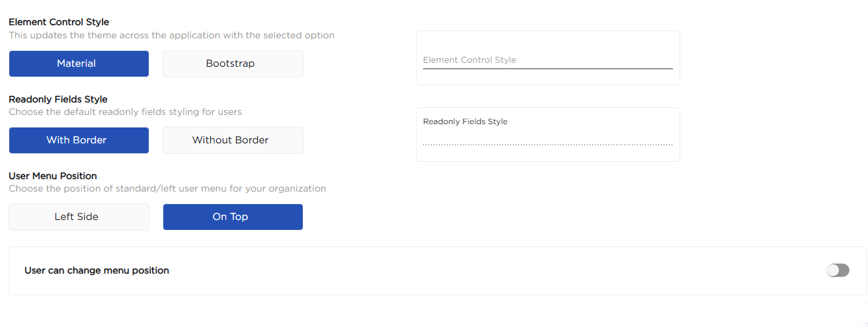Screen dimensions: 868x327
Task: Click the User Menu Position heading
Action: (x=53, y=176)
